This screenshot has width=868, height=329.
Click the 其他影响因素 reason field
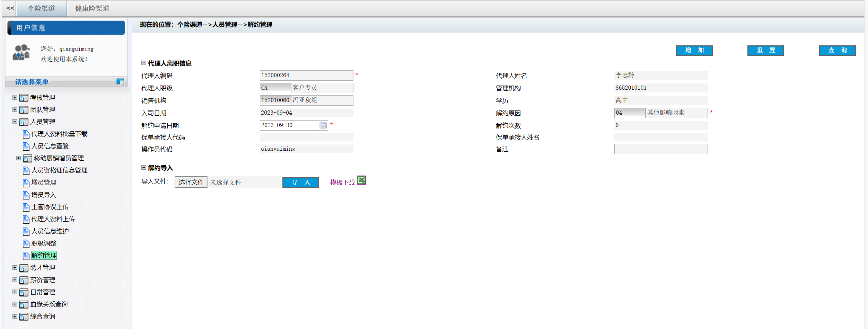tap(677, 113)
